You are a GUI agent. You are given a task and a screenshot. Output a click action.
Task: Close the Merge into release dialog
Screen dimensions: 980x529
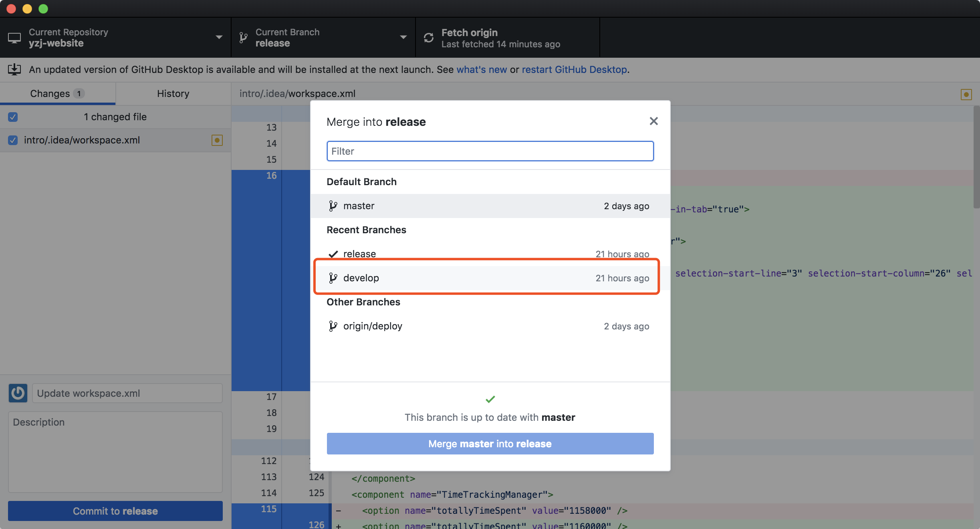(653, 121)
